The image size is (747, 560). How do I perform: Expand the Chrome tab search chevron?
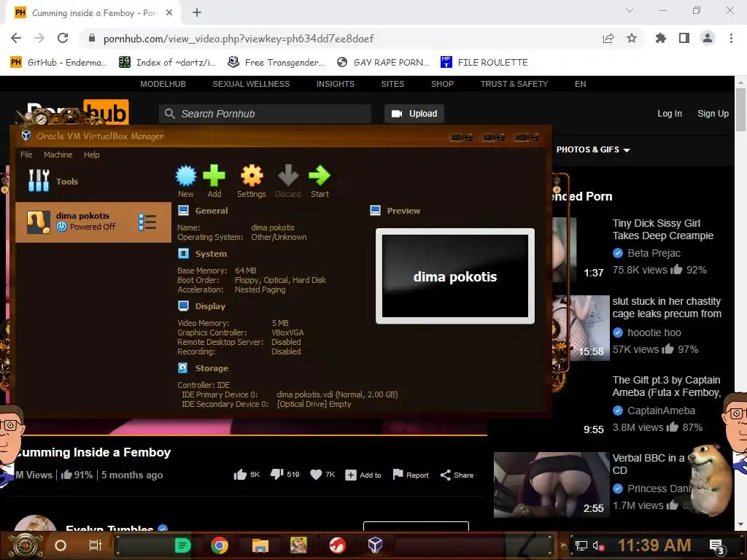[630, 10]
